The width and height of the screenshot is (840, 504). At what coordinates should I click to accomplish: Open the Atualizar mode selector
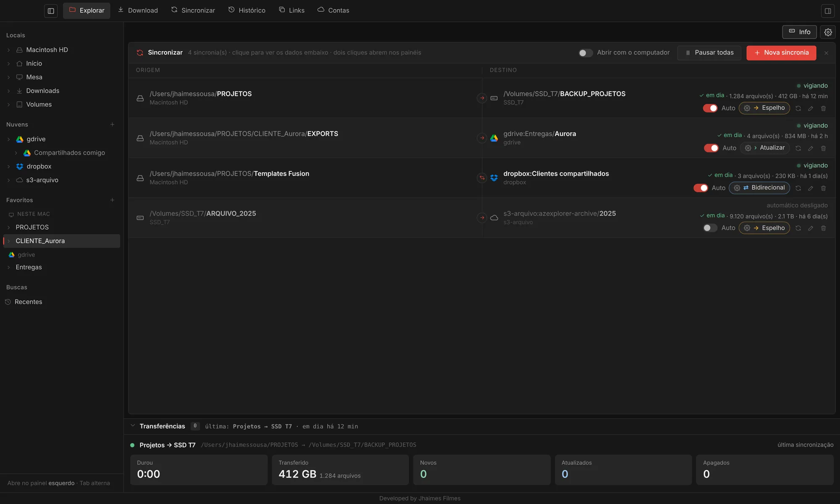pyautogui.click(x=764, y=148)
